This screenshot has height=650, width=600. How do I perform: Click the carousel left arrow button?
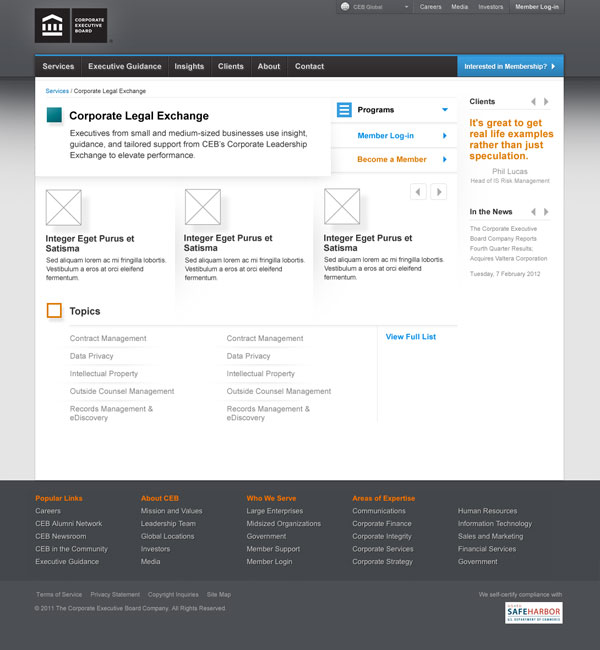[418, 191]
